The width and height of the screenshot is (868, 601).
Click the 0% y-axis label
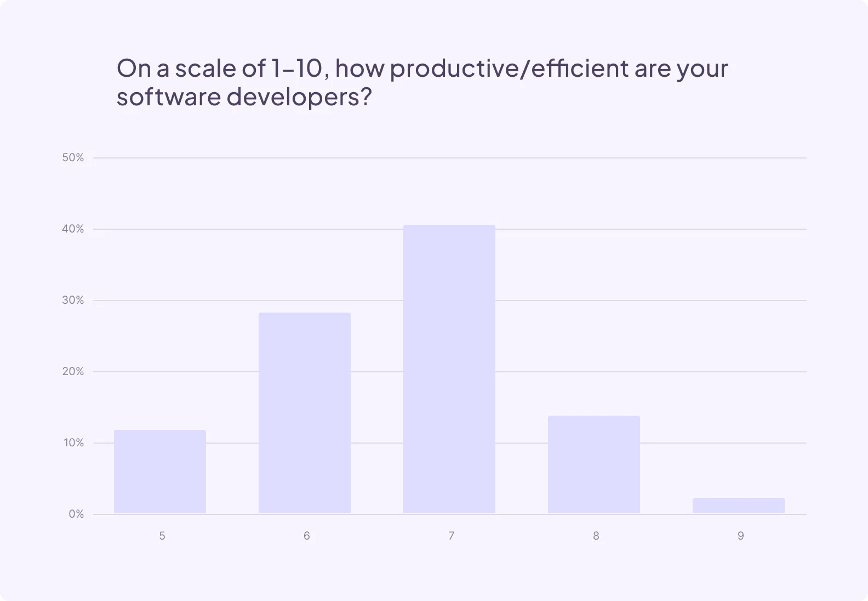click(76, 514)
